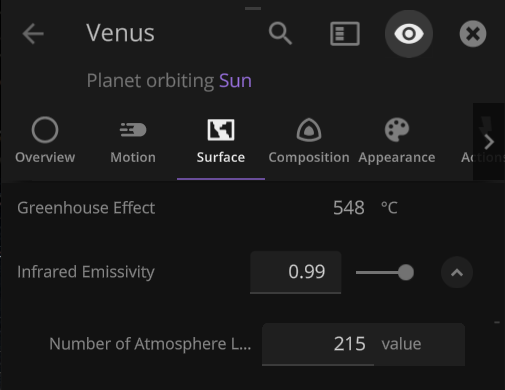Image resolution: width=505 pixels, height=390 pixels.
Task: Open the Sun link
Action: (x=235, y=81)
